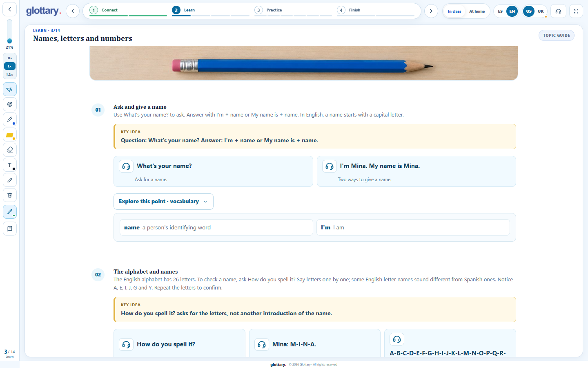Image resolution: width=588 pixels, height=368 pixels.
Task: Play audio for "What's your name?"
Action: click(x=126, y=166)
